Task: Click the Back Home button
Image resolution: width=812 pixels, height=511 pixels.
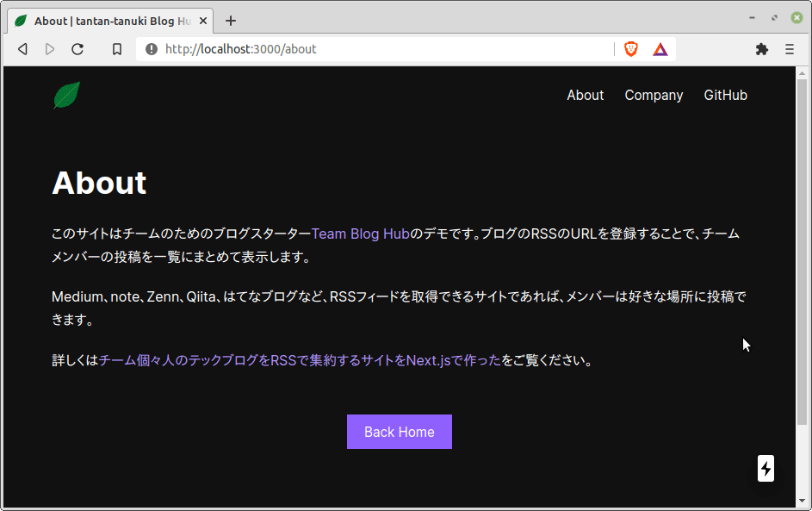Action: tap(400, 432)
